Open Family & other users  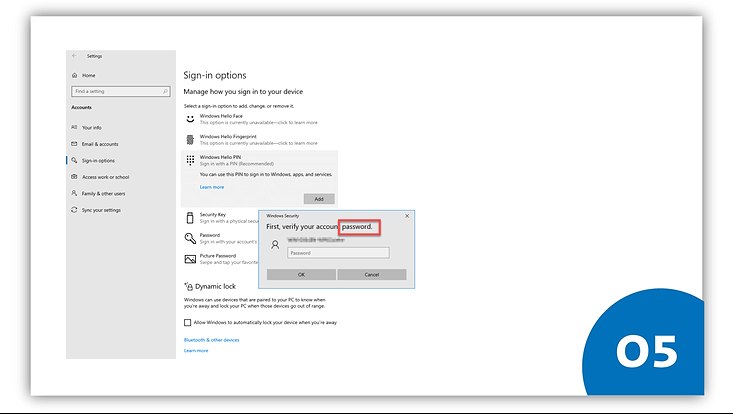pos(103,193)
